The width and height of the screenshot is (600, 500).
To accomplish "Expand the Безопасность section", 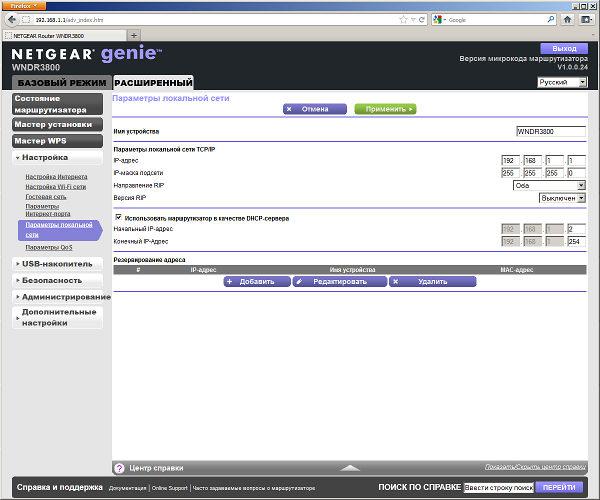I will click(57, 280).
